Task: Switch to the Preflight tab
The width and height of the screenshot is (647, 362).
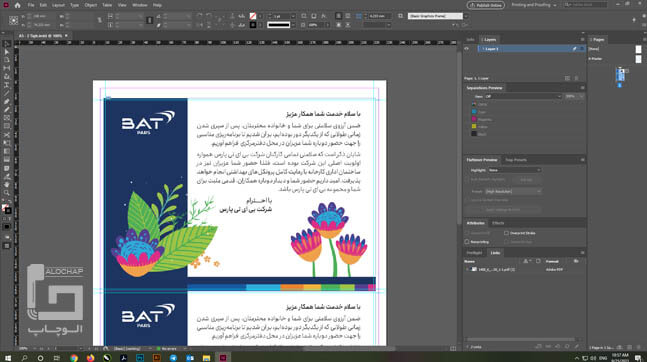Action: (x=474, y=253)
